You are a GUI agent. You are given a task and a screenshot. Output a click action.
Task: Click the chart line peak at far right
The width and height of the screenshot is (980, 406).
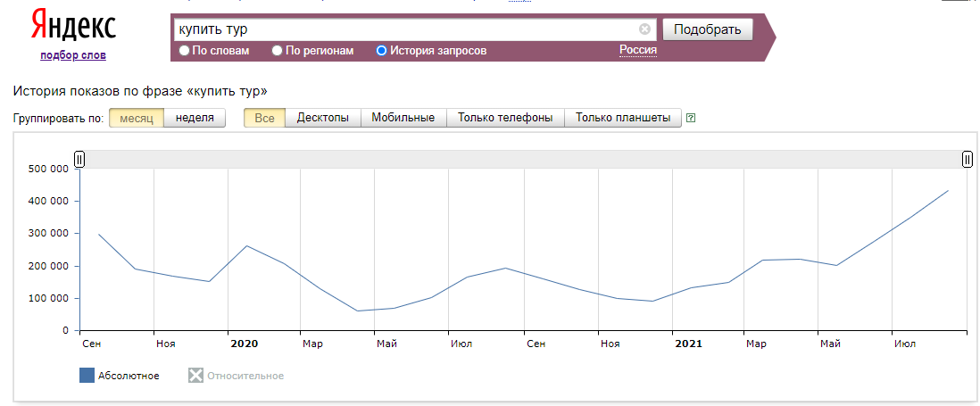tap(948, 191)
